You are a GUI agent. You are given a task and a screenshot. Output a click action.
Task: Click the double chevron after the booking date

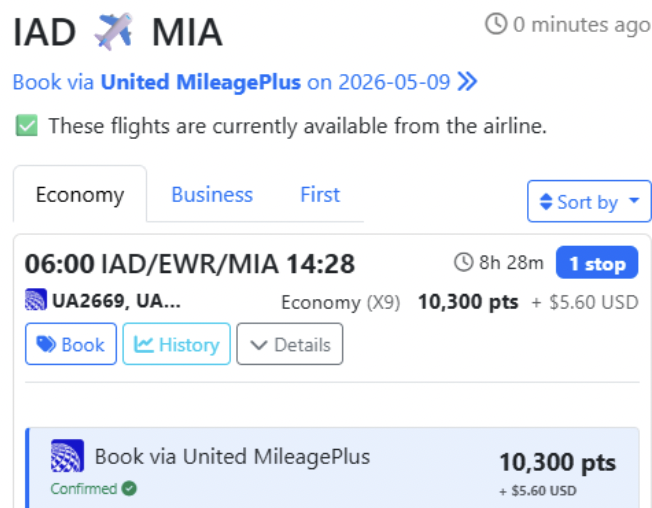[x=467, y=82]
